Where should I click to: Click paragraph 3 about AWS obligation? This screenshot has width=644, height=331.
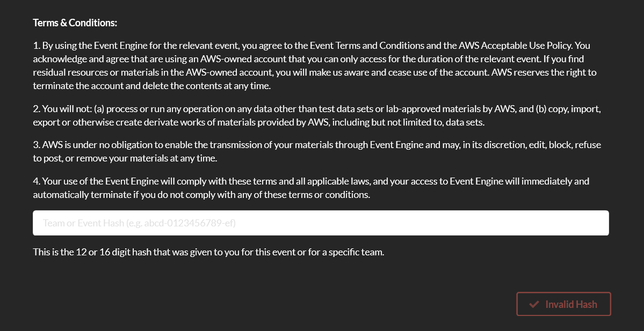coord(317,151)
